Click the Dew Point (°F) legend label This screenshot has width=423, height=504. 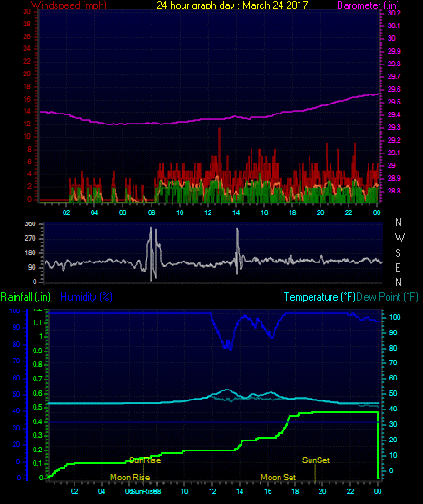point(387,297)
